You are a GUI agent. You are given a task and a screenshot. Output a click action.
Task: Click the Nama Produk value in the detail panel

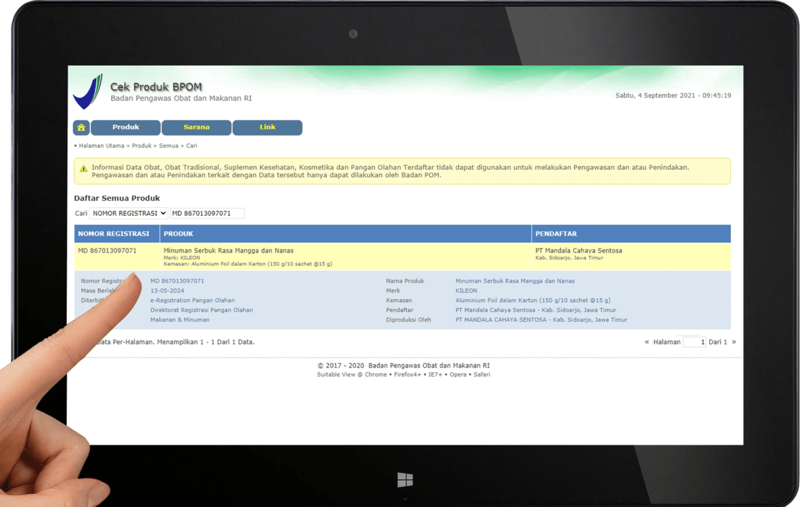click(x=515, y=281)
